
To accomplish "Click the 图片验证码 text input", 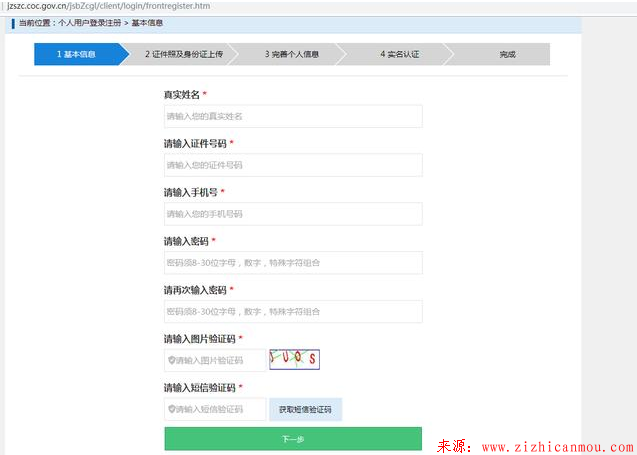I will [x=220, y=360].
